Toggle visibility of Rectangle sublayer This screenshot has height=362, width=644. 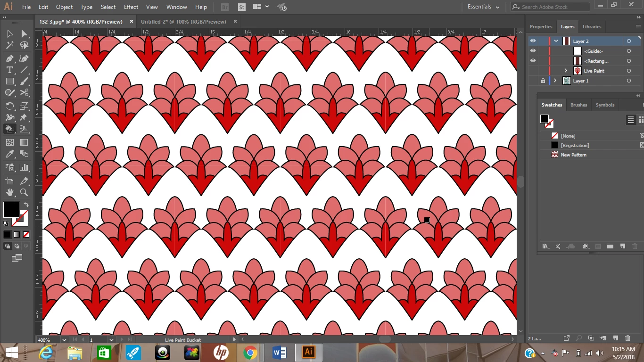coord(533,61)
